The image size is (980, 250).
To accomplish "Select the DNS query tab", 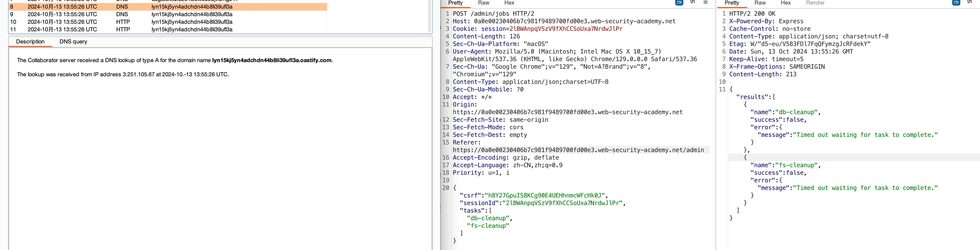I will click(74, 42).
